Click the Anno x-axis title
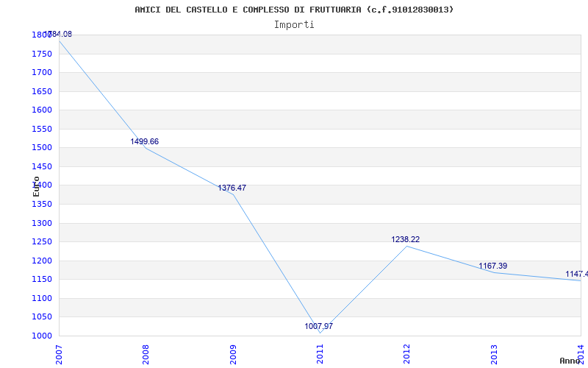The width and height of the screenshot is (588, 368). [x=570, y=361]
